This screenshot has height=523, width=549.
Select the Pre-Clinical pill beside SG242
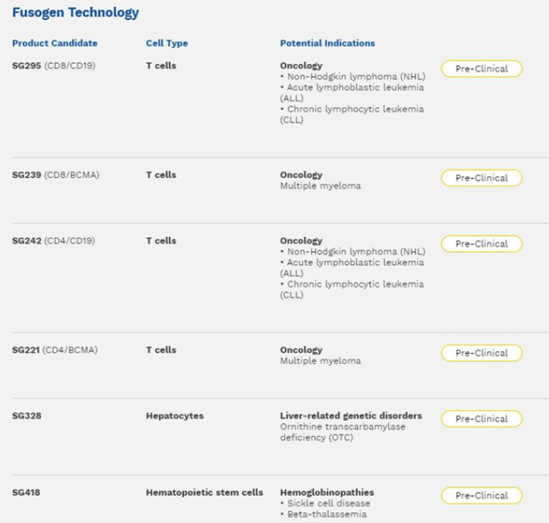click(x=482, y=244)
